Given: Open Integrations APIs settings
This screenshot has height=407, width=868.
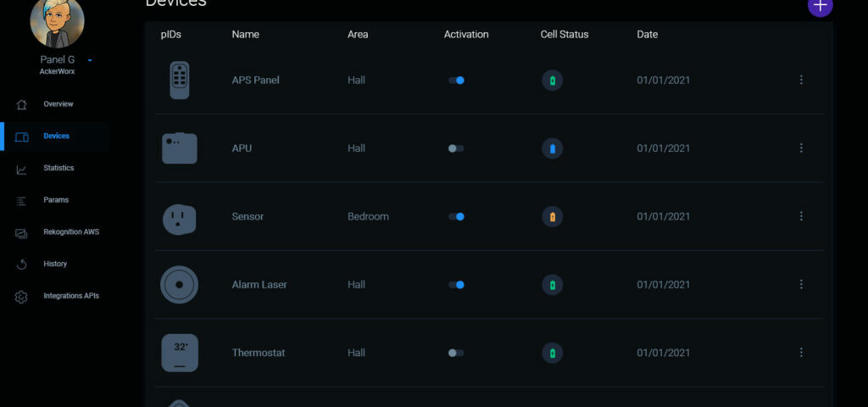Looking at the screenshot, I should tap(70, 296).
